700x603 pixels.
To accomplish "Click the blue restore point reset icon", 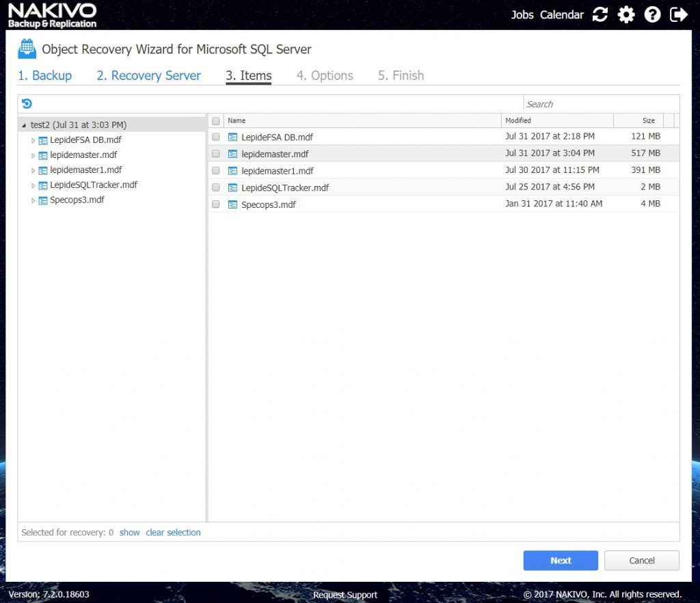I will pyautogui.click(x=26, y=103).
